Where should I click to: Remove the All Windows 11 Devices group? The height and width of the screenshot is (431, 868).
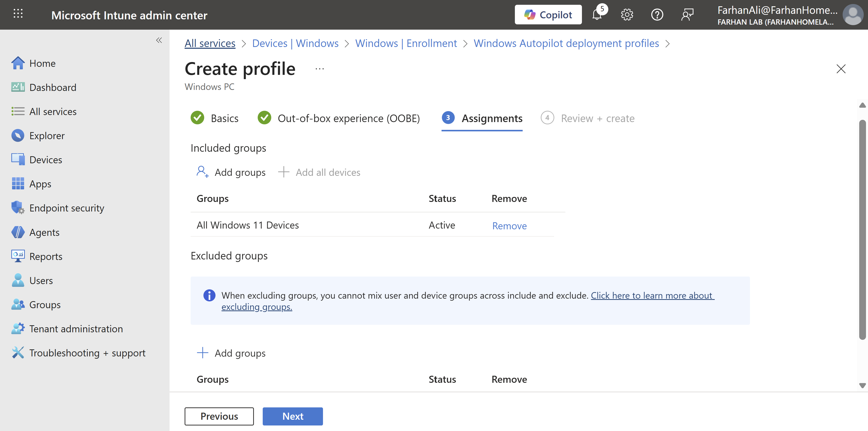click(509, 226)
